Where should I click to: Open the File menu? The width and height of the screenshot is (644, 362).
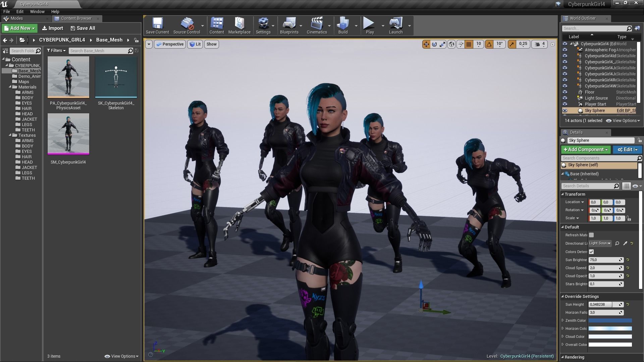(x=6, y=11)
